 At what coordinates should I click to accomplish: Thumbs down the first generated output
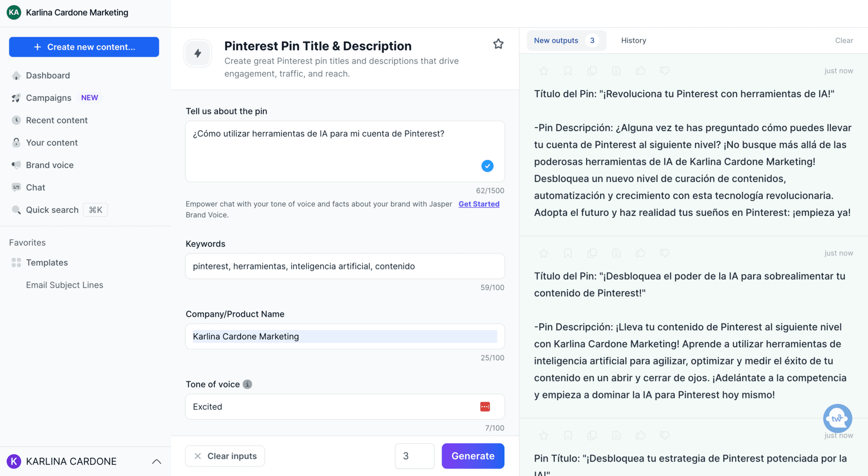coord(664,71)
